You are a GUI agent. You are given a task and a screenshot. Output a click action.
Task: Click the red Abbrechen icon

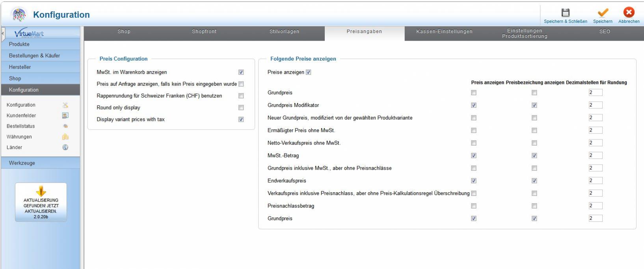[629, 13]
